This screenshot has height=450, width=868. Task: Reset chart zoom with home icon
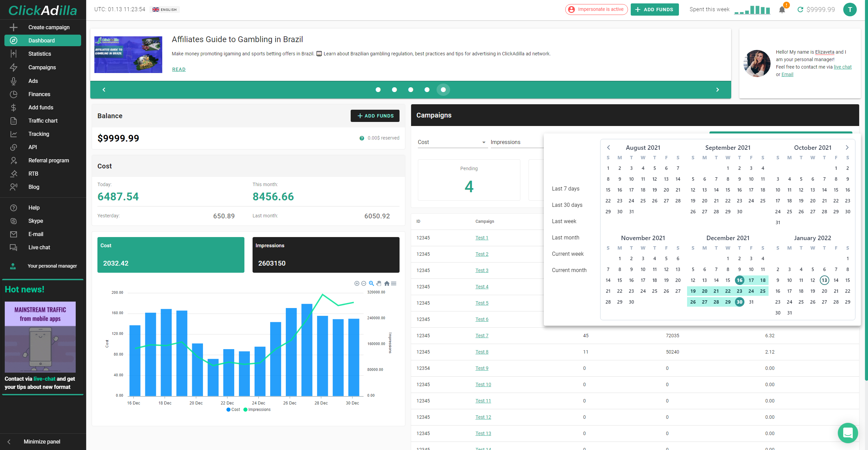click(387, 284)
